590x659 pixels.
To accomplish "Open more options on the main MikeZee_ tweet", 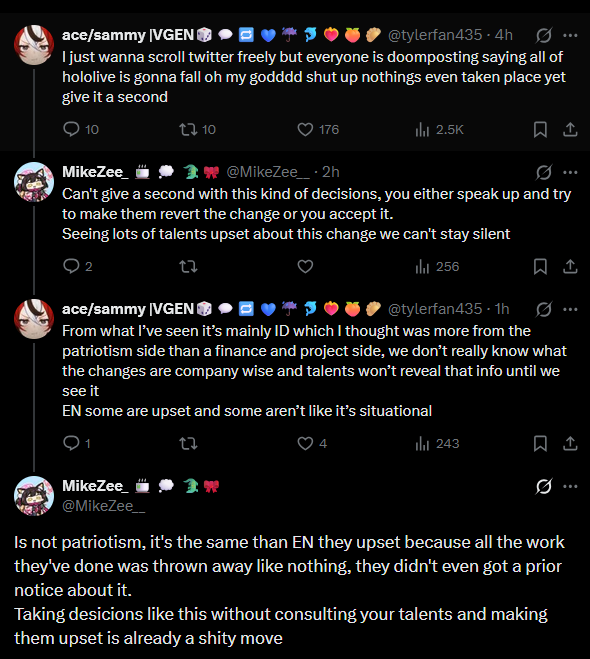I will pos(570,486).
